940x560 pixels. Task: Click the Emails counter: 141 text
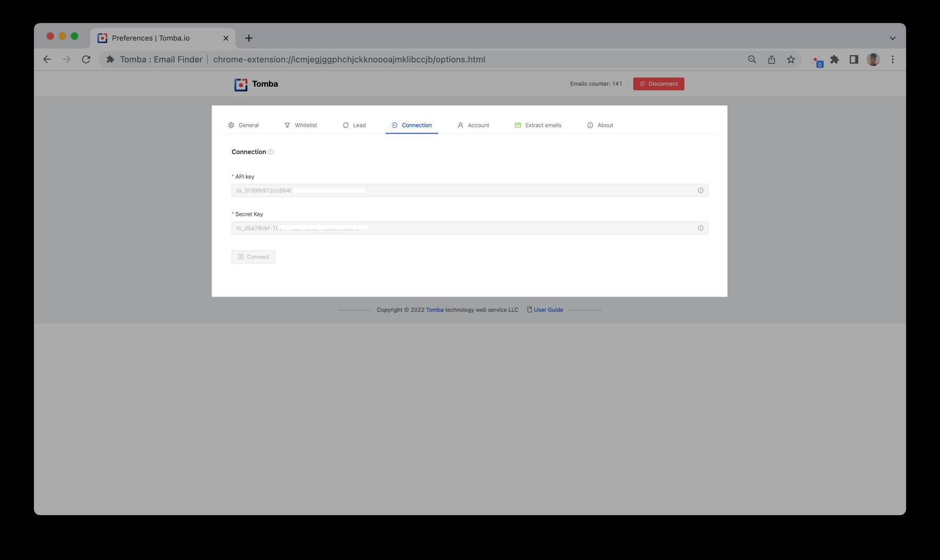tap(596, 84)
